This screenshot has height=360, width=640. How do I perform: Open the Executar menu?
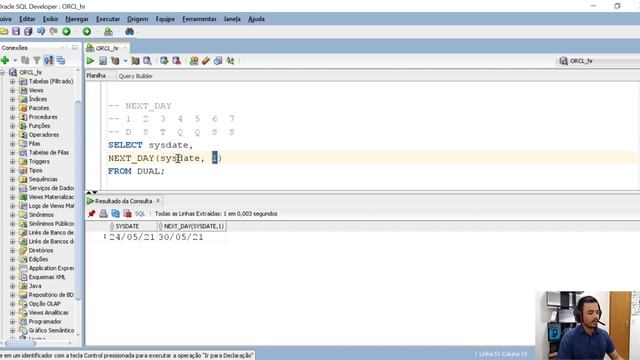tap(108, 19)
